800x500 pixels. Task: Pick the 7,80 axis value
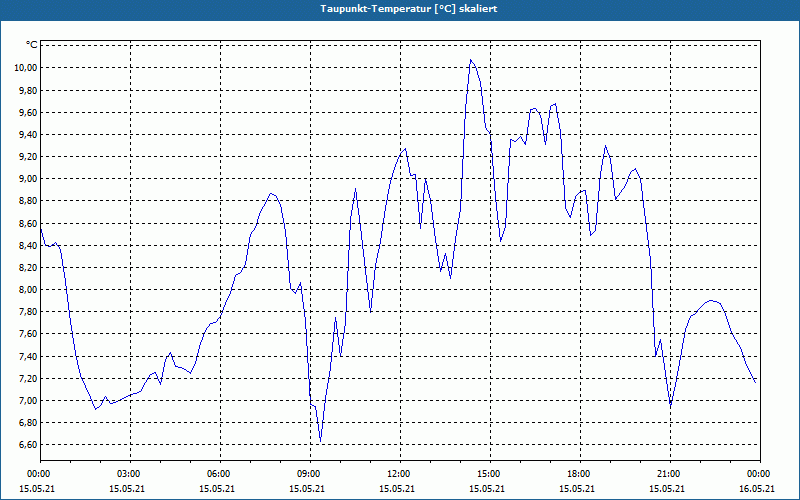pos(28,312)
